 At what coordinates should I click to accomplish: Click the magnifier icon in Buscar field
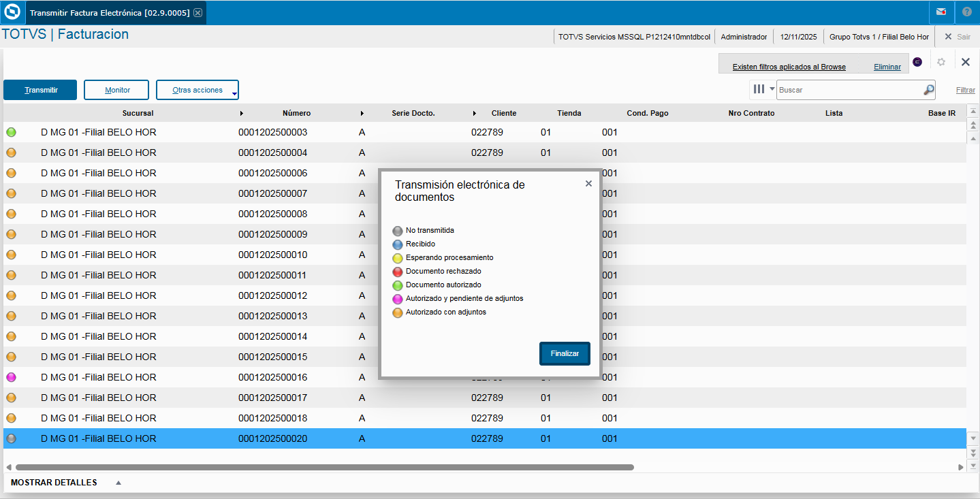point(928,90)
